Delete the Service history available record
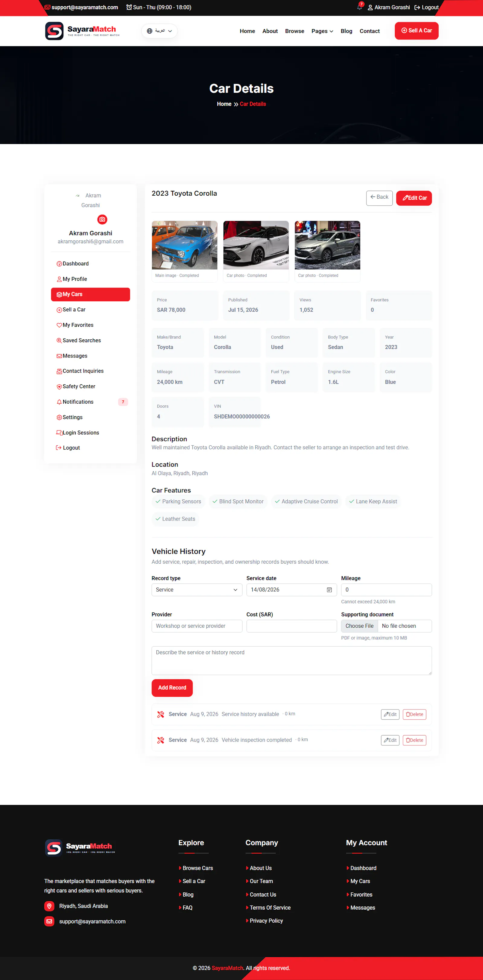Screen dimensions: 483x980 click(414, 714)
